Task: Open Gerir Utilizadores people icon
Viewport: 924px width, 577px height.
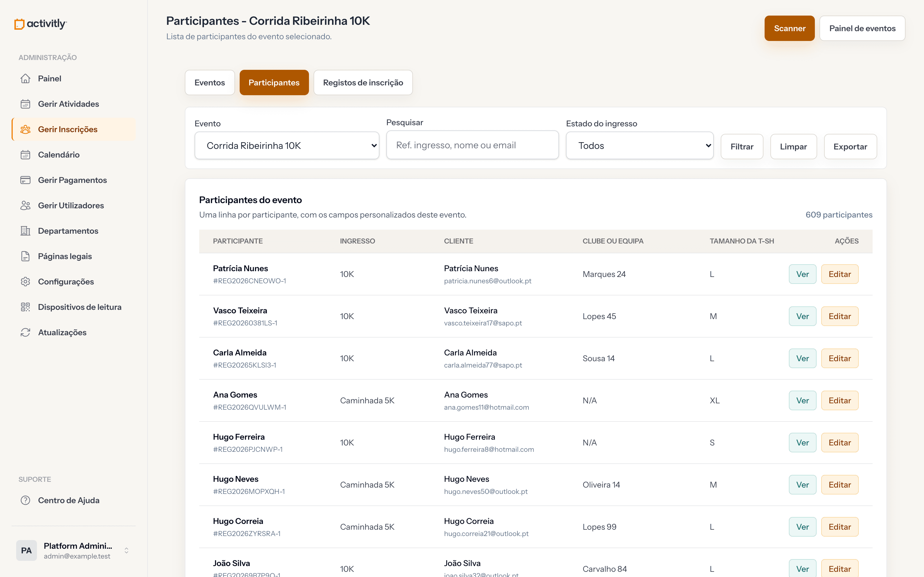Action: pyautogui.click(x=25, y=205)
